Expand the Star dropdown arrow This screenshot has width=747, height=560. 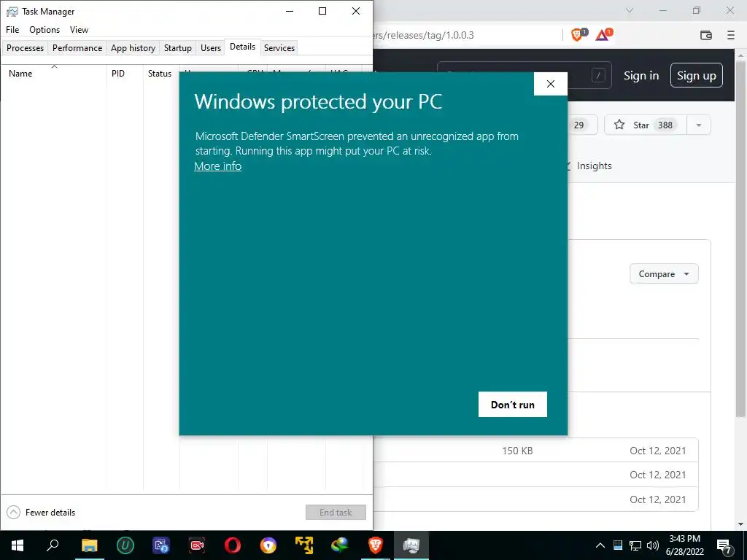tap(699, 125)
